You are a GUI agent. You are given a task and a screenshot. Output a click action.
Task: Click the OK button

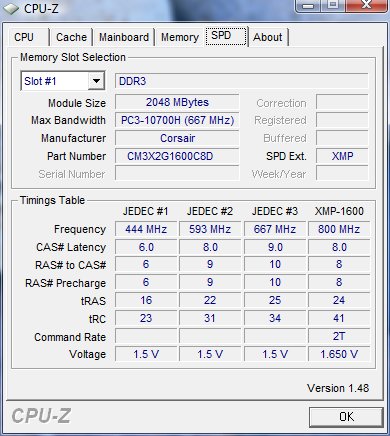click(346, 417)
